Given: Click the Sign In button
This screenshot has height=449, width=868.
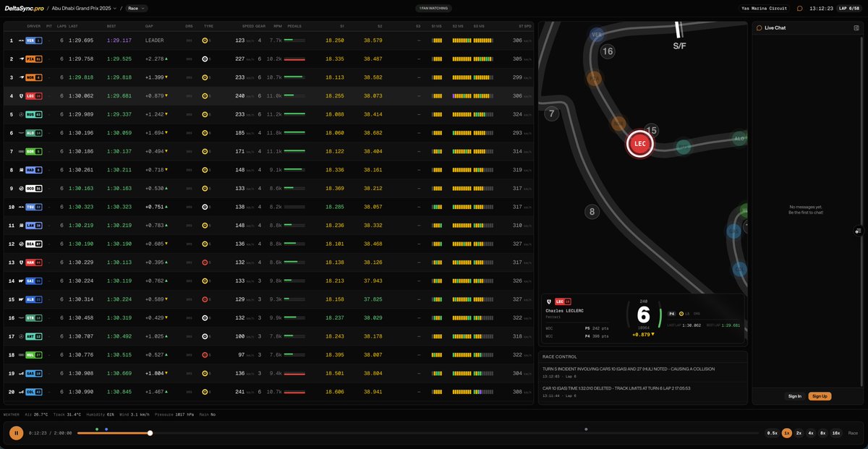Looking at the screenshot, I should (794, 396).
